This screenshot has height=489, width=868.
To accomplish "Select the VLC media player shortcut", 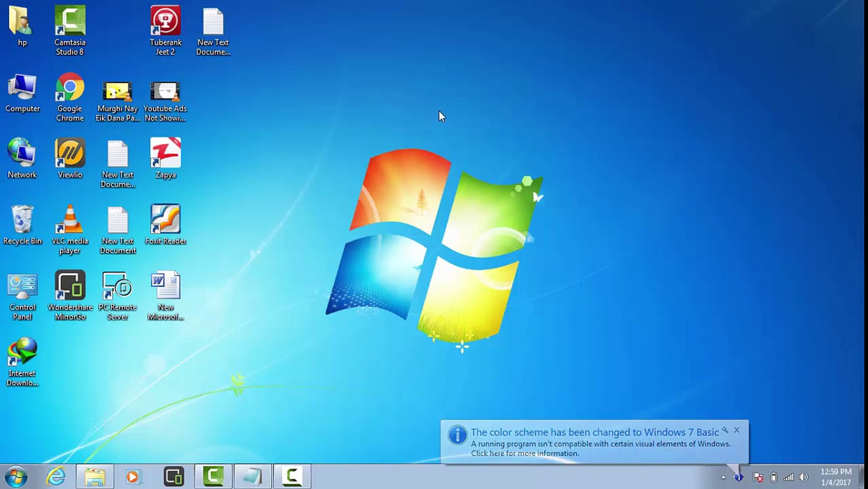I will (70, 230).
